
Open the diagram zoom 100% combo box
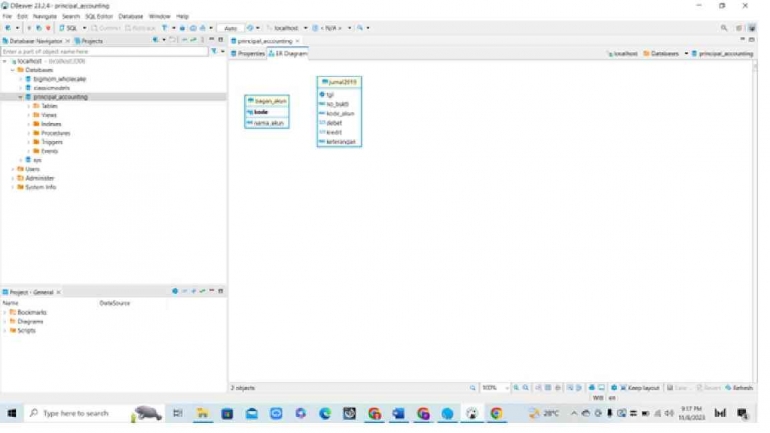click(x=494, y=388)
